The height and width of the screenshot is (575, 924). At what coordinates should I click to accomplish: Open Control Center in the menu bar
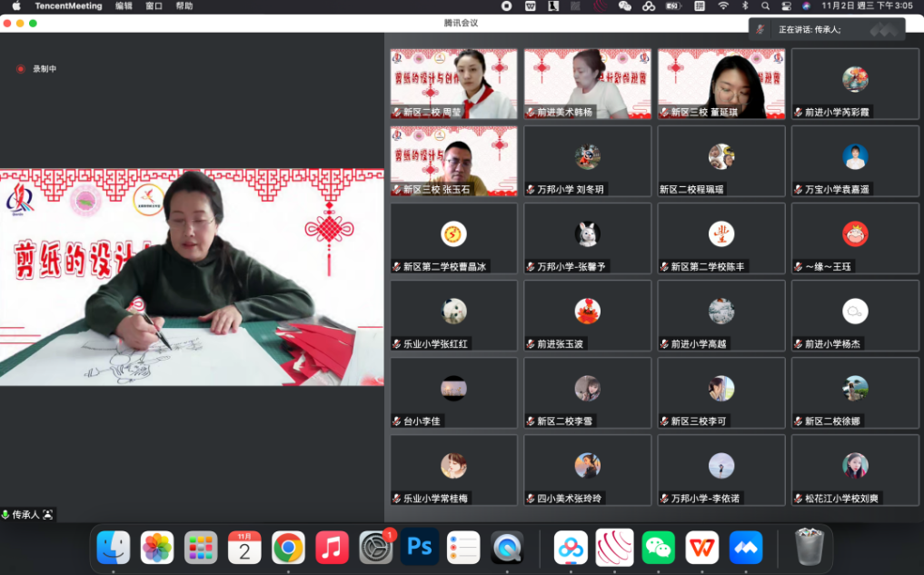[x=786, y=6]
